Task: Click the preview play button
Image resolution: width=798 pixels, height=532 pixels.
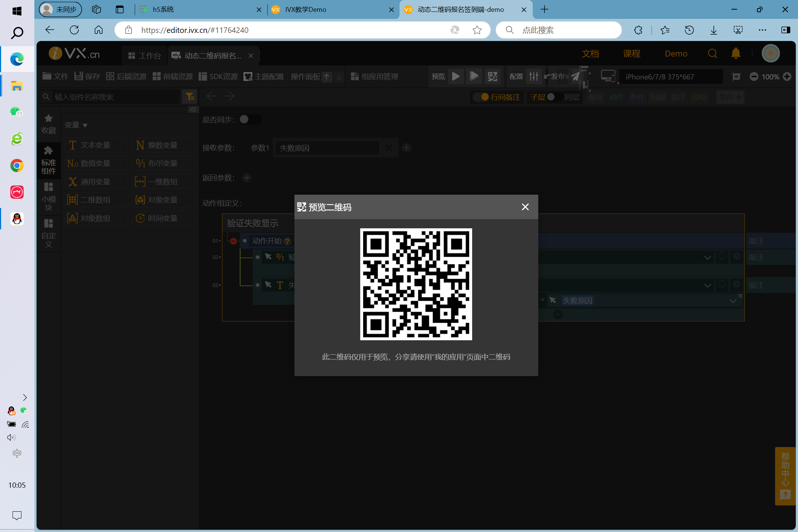Action: coord(456,76)
